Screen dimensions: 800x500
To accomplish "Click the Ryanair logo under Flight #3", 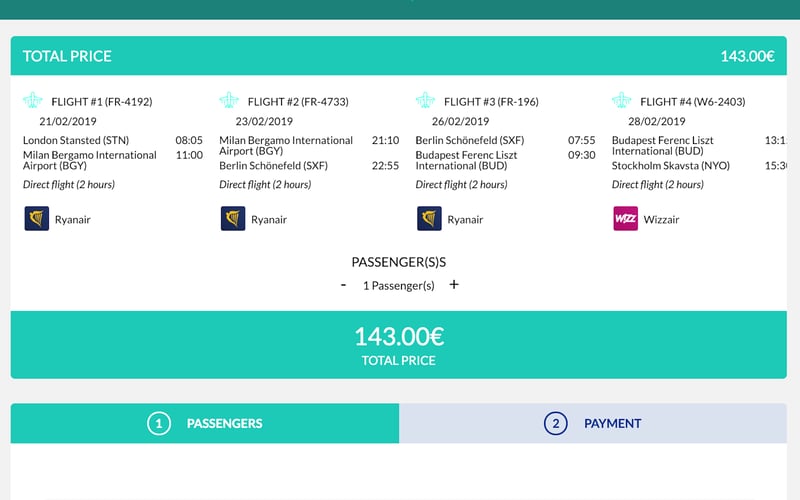I will [429, 219].
